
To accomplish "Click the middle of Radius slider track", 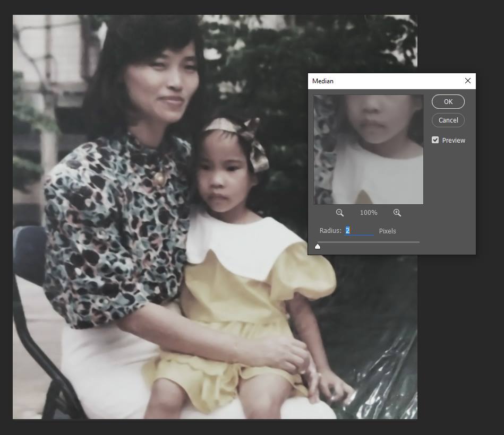I will click(x=368, y=242).
